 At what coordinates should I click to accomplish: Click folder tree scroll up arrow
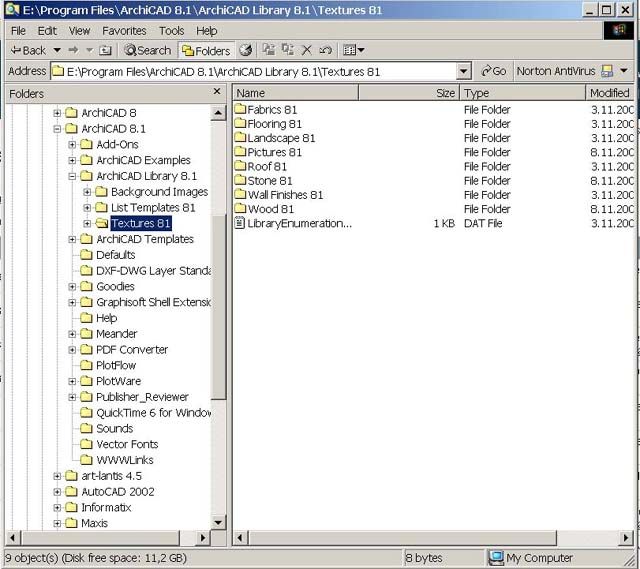[218, 113]
